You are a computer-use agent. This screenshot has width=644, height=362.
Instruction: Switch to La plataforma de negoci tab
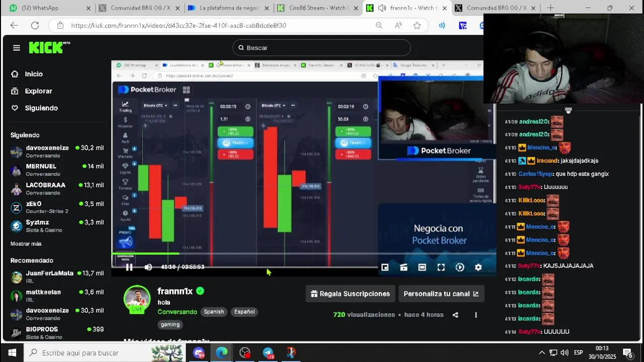[x=229, y=8]
